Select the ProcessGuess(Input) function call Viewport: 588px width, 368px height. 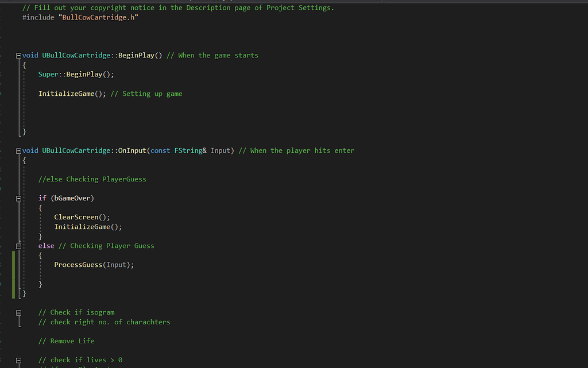93,264
